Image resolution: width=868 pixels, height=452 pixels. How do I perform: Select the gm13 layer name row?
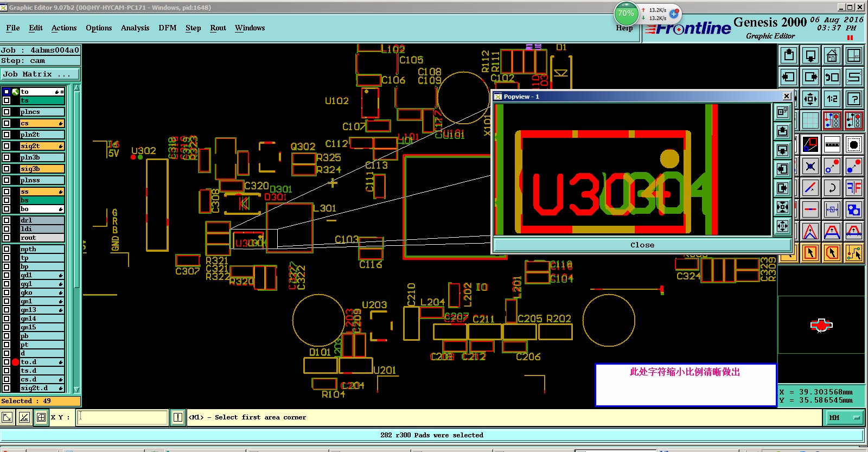[42, 310]
